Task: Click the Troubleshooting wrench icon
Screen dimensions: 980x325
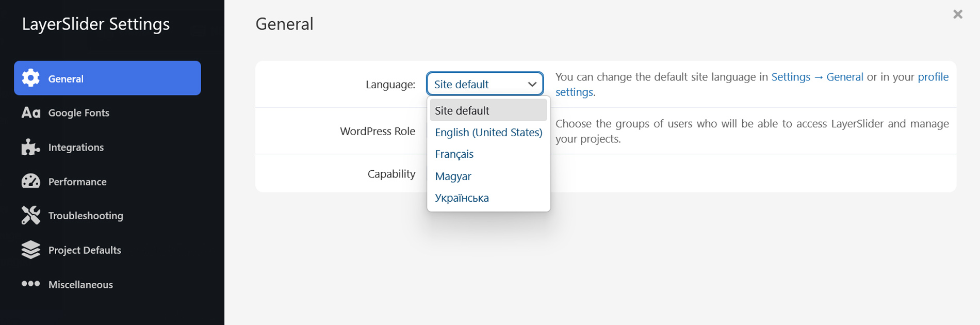Action: (30, 216)
